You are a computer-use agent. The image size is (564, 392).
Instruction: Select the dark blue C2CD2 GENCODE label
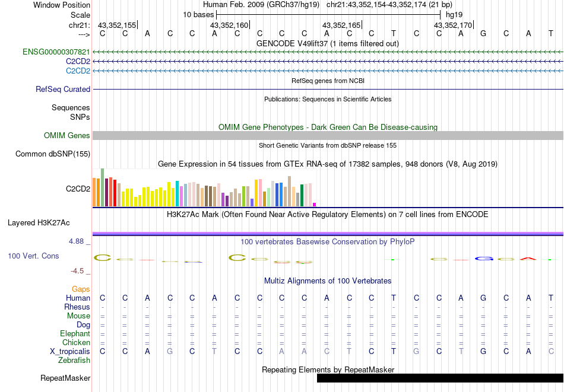[x=78, y=62]
